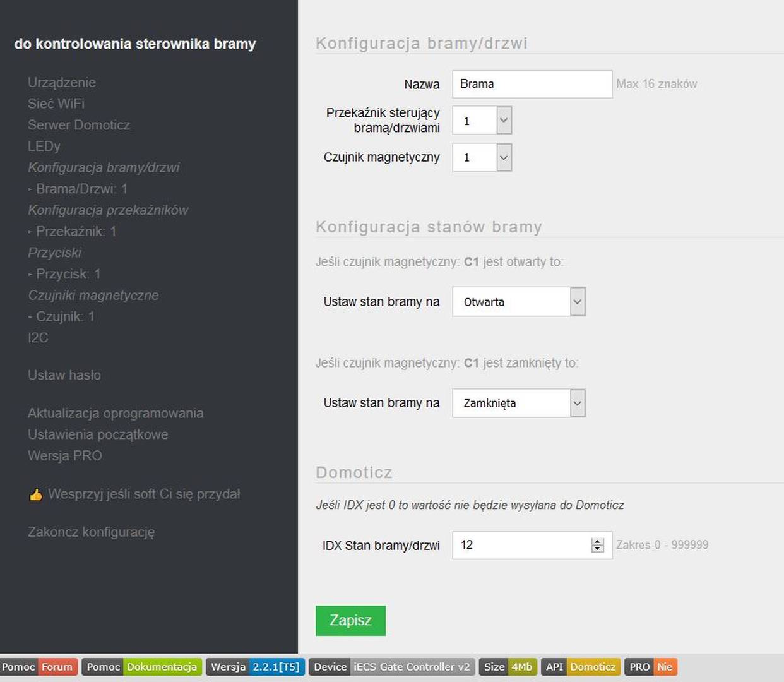Screen dimensions: 784x682
Task: Click the IDX Stan bramy/drzwi number field
Action: [x=532, y=545]
